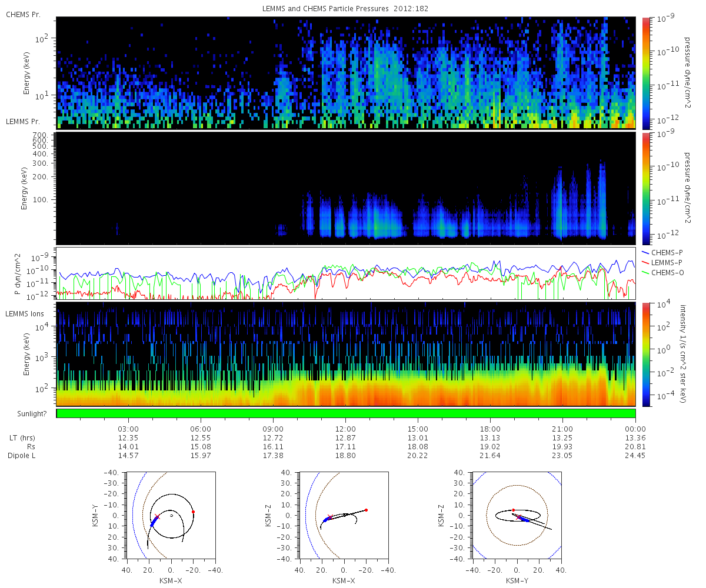
Task: Click the LEMMS Ions intensity color bar
Action: (647, 354)
